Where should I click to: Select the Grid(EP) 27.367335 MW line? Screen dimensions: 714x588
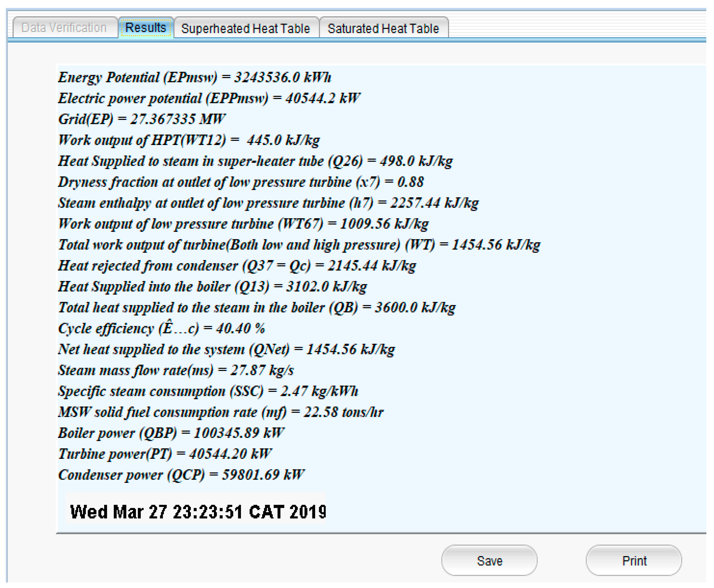(142, 119)
